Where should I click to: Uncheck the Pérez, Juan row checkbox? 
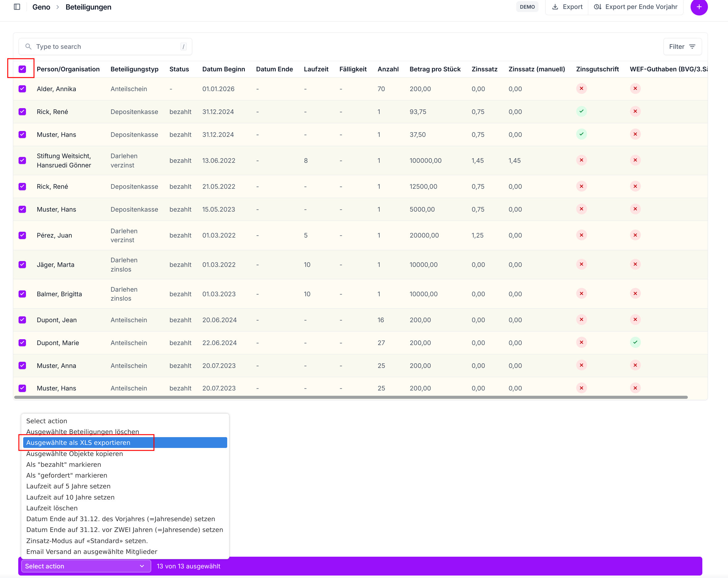(x=22, y=235)
